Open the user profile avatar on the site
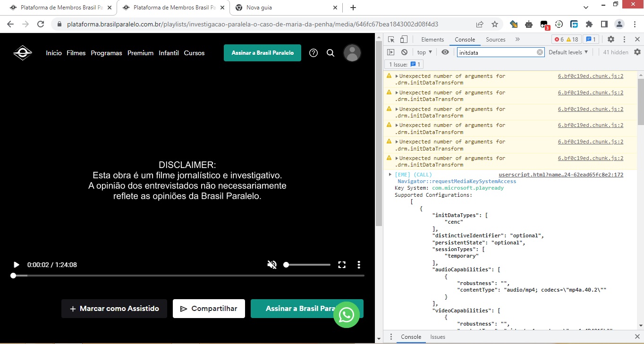The width and height of the screenshot is (644, 344). (x=352, y=53)
